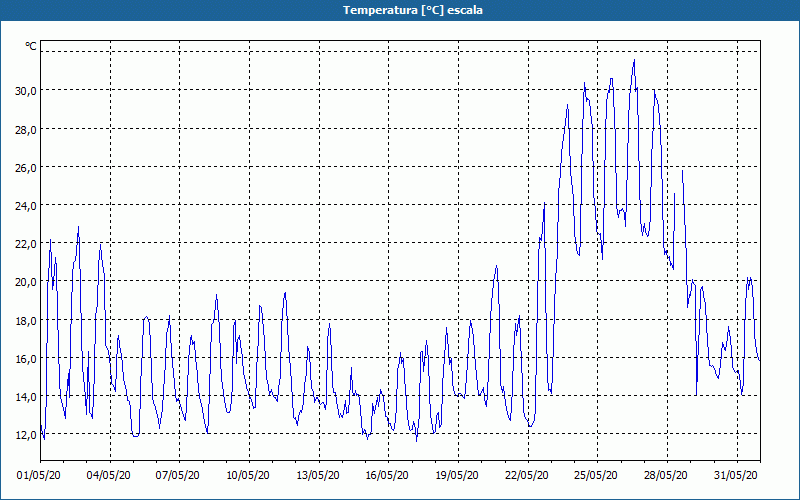800x500 pixels.
Task: Click the 19/05/20 date label
Action: click(457, 475)
